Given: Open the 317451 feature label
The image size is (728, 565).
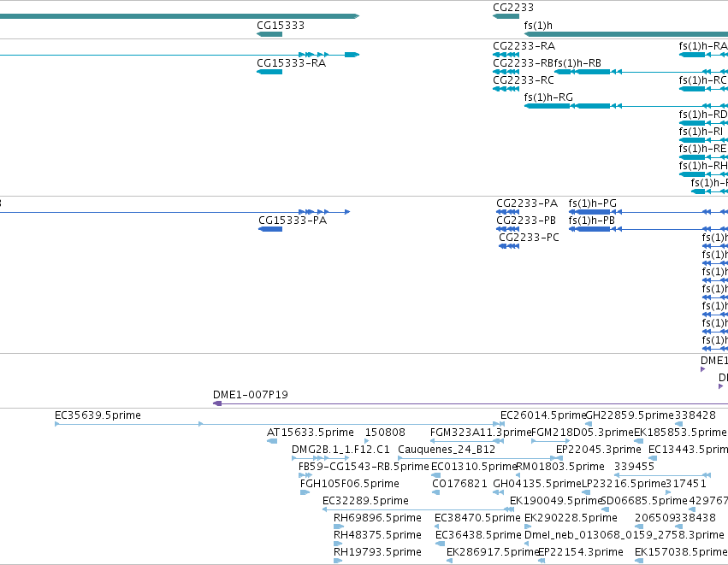Looking at the screenshot, I should (x=686, y=484).
